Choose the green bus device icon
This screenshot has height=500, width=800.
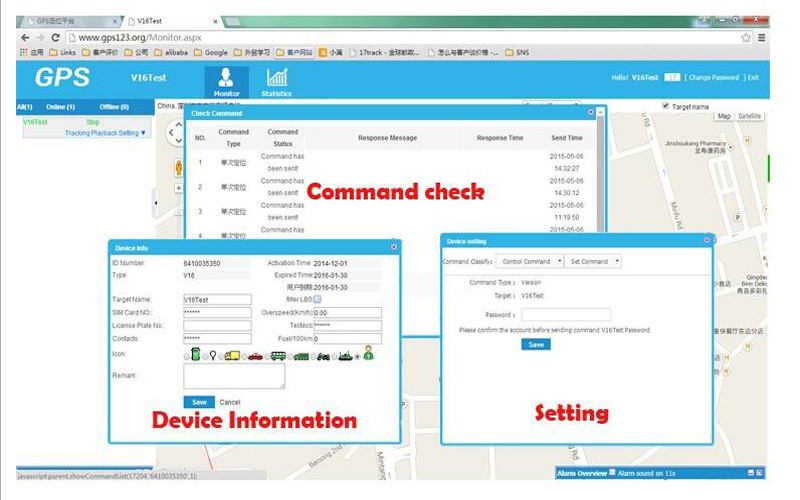[278, 354]
